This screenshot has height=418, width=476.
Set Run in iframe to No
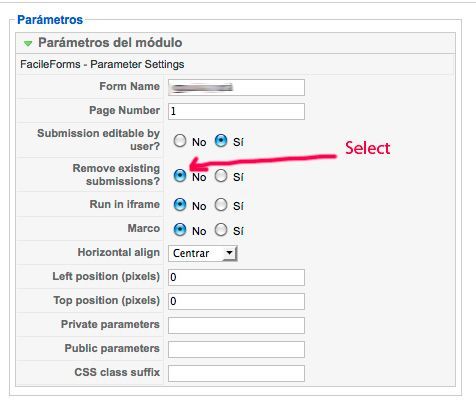coord(180,205)
